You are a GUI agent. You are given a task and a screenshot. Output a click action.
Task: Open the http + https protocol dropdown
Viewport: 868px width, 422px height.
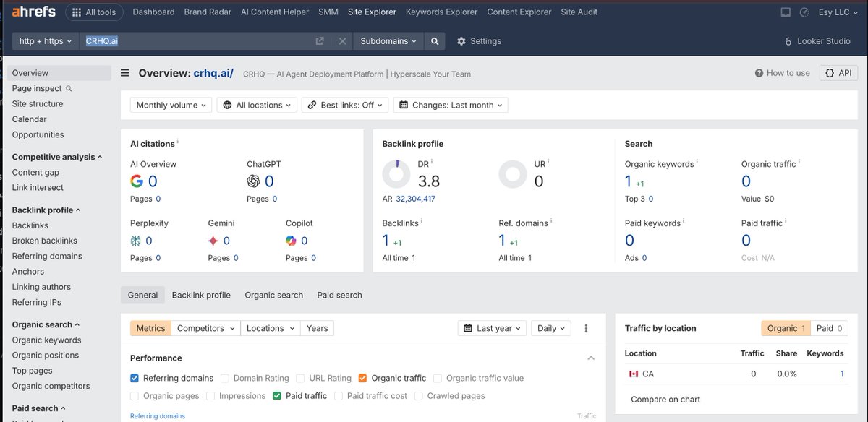point(46,41)
